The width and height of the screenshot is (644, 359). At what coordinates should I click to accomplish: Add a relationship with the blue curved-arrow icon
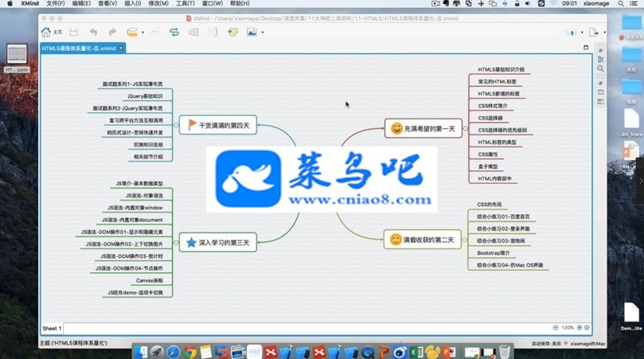(x=174, y=32)
